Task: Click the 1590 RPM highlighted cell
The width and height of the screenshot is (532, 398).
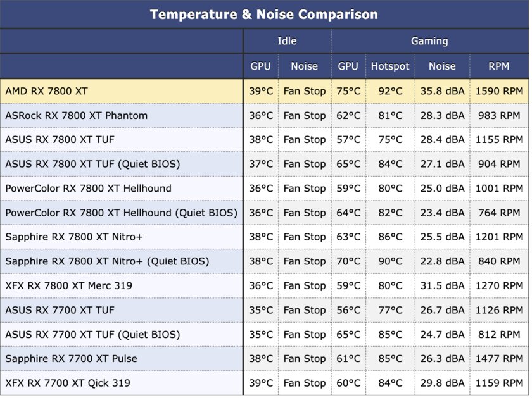Action: coord(499,91)
